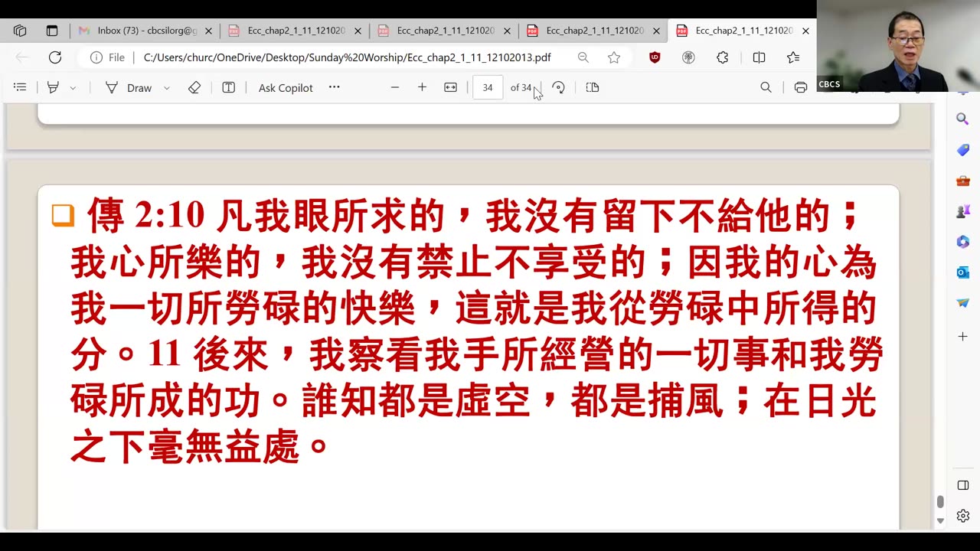Click the Ask Copilot button

[286, 88]
